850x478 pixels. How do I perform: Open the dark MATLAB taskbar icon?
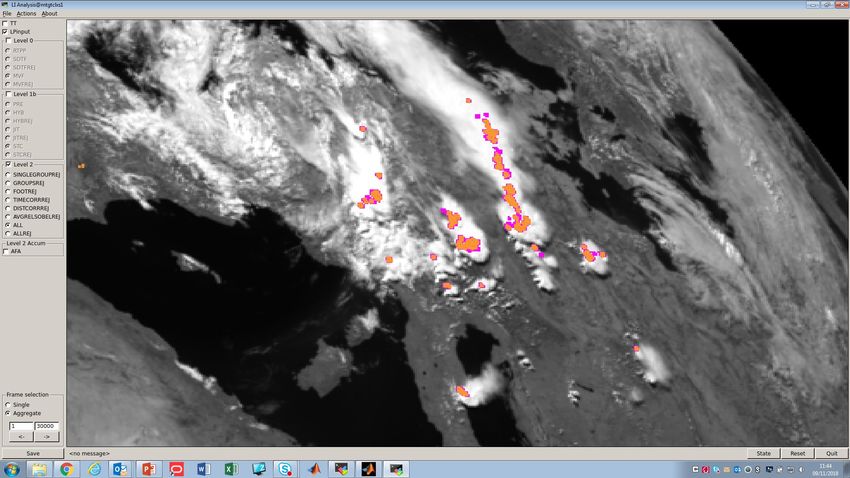pos(369,469)
